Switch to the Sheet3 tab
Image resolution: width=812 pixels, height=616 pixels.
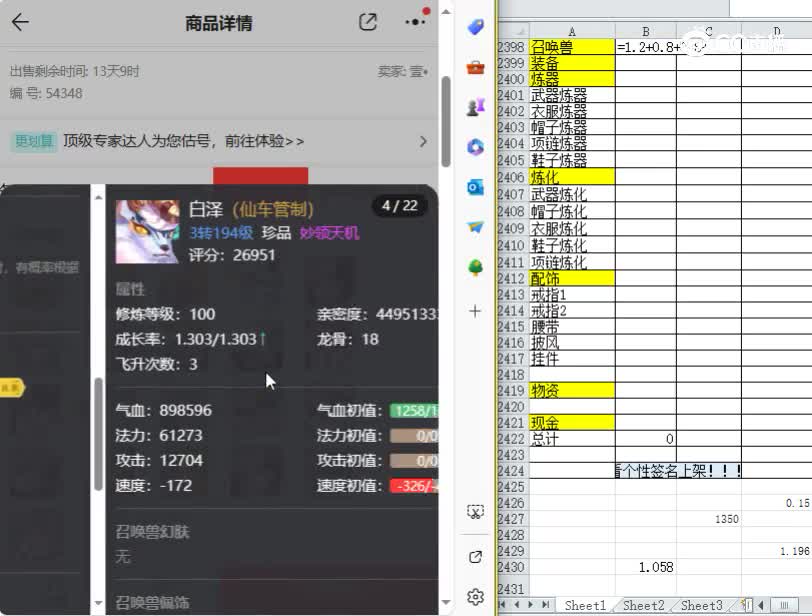[x=701, y=606]
